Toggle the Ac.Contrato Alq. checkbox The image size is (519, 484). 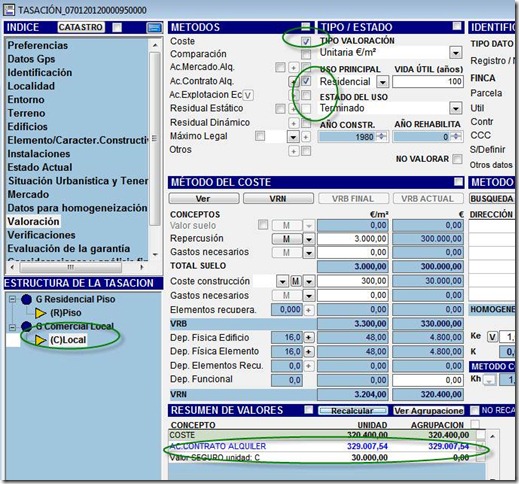306,81
